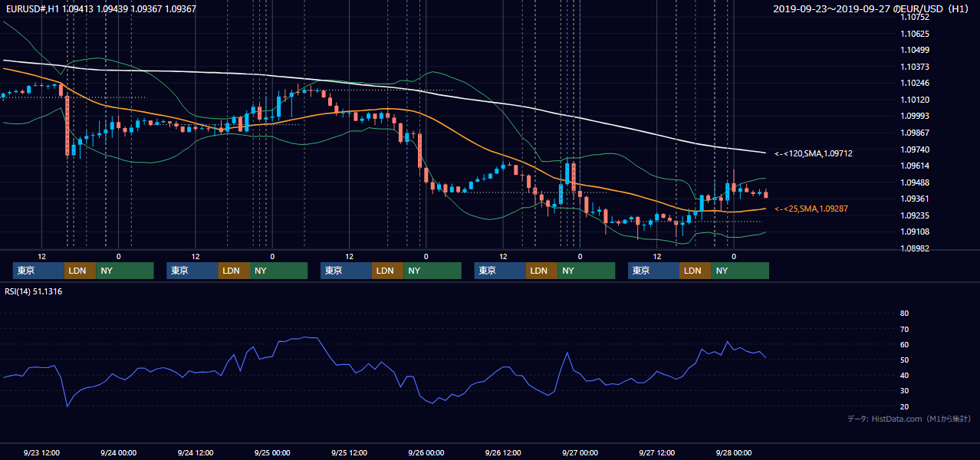
Task: Select the RSI(14) 51.1316 indicator label
Action: point(34,291)
